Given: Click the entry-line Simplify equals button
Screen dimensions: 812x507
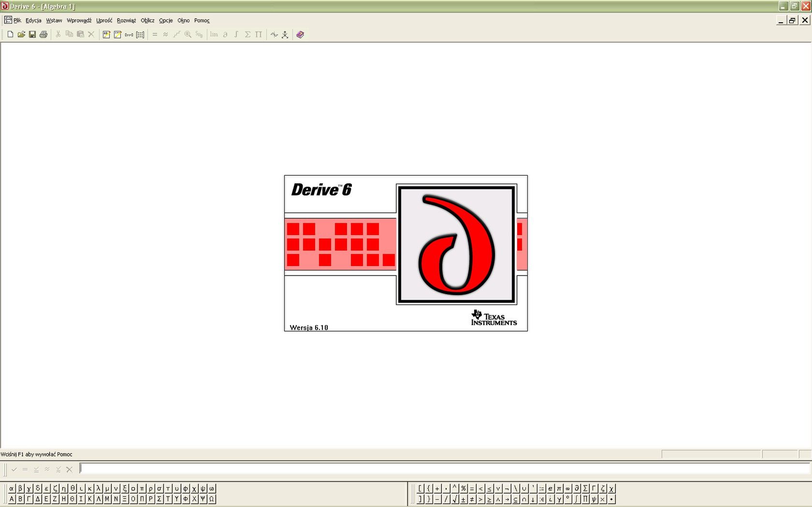Looking at the screenshot, I should (25, 469).
